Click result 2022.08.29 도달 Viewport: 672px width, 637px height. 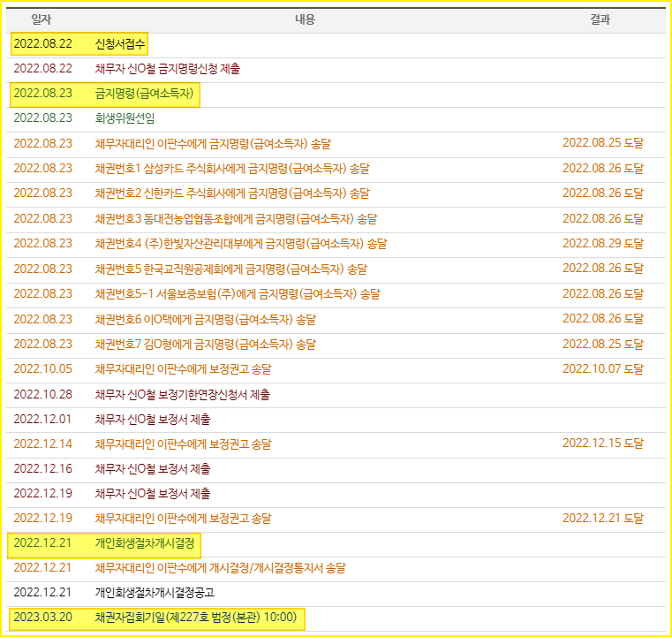click(x=603, y=244)
